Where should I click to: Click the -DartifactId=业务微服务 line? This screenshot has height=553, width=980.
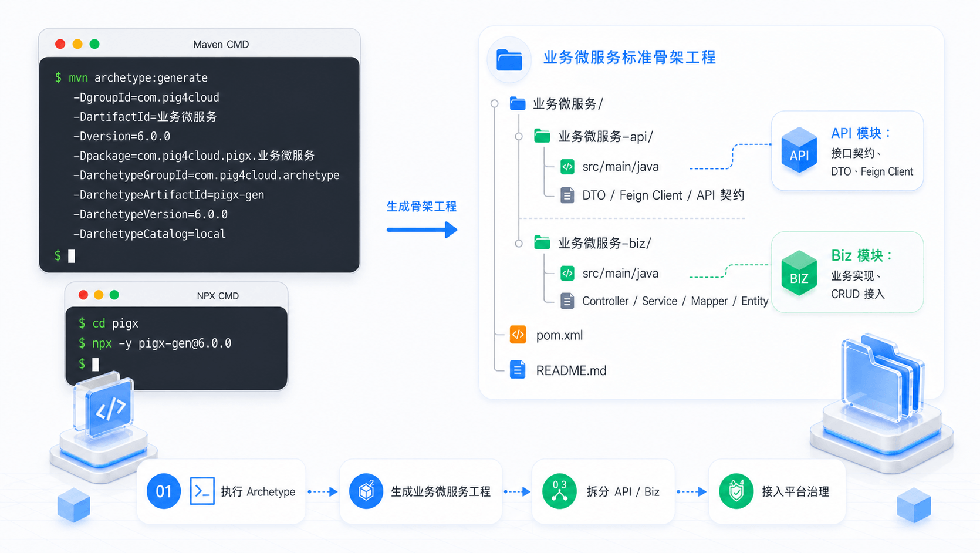145,117
